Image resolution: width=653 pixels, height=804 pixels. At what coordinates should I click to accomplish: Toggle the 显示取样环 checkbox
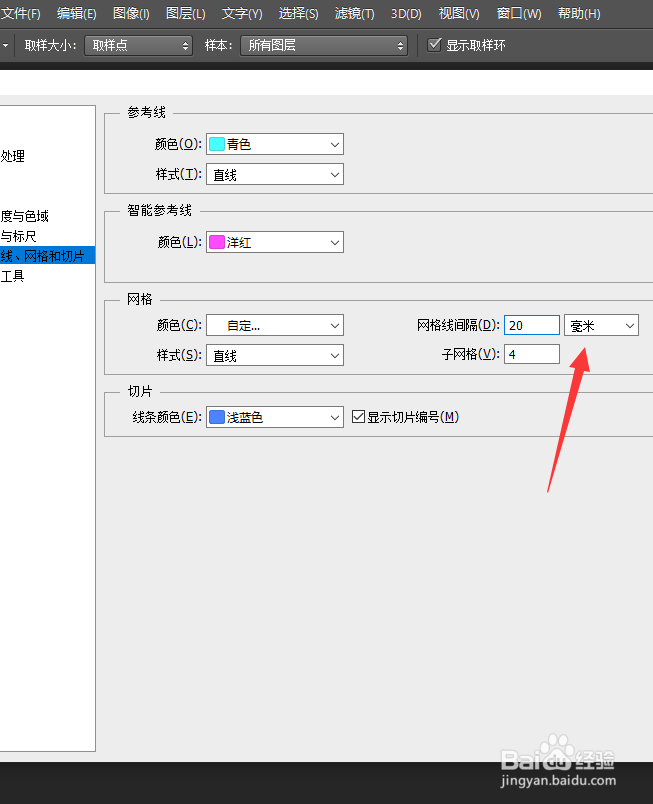[434, 45]
